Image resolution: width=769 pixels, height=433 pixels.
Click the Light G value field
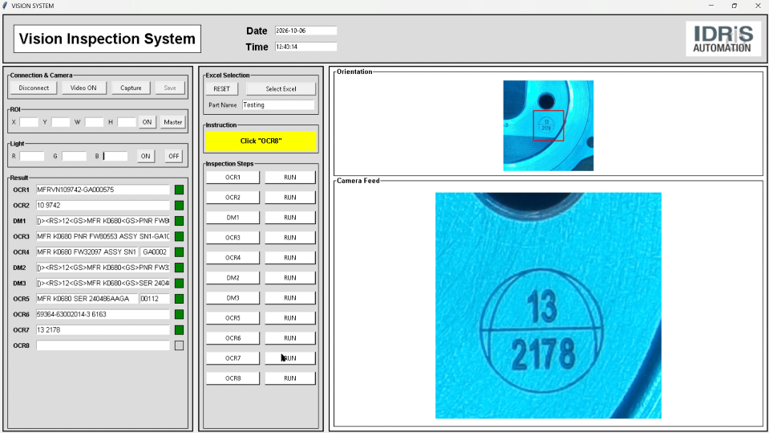(75, 156)
